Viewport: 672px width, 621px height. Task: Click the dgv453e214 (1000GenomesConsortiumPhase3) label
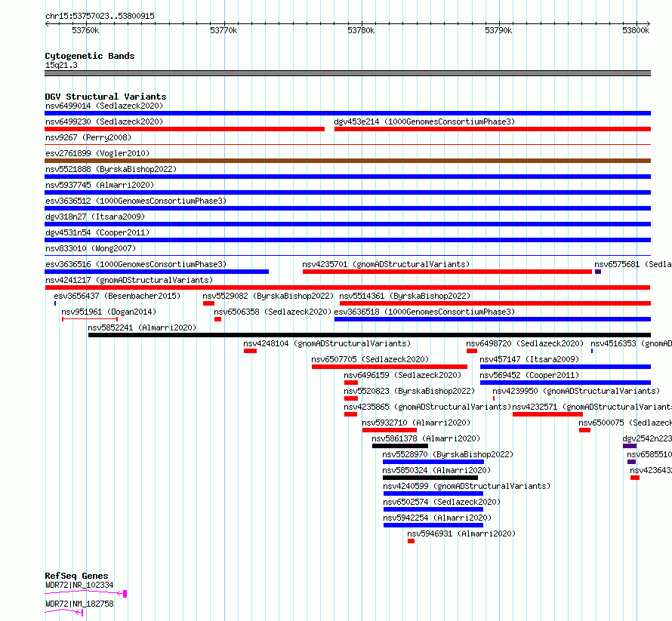424,121
